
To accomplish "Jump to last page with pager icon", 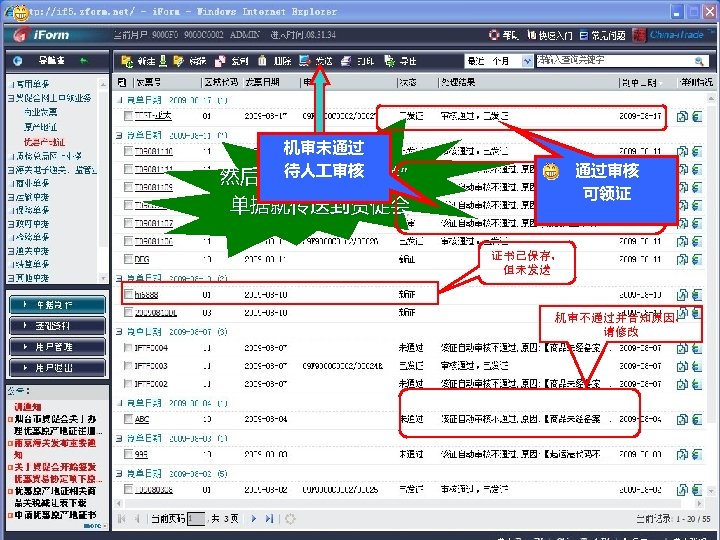I will [x=270, y=519].
